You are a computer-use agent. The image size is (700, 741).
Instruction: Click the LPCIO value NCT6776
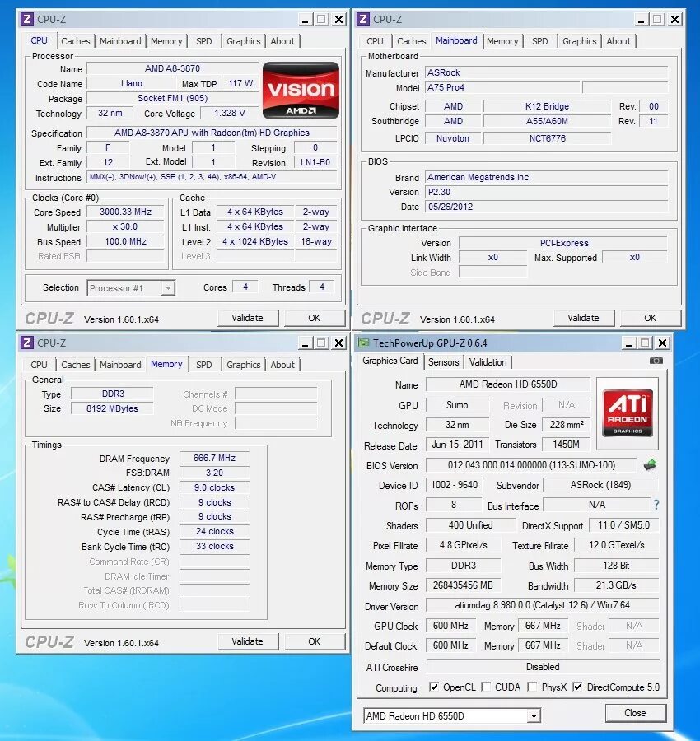point(547,138)
